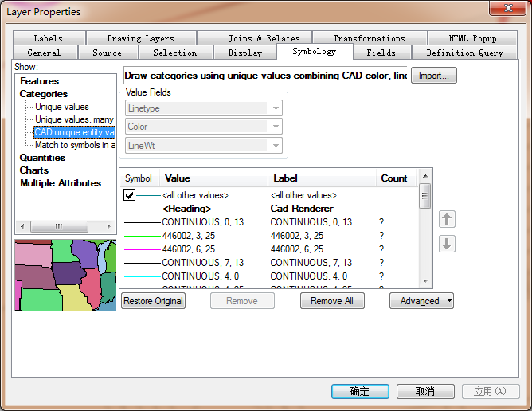Click the colored map preview thumbnail
Viewport: 532px width, 411px height.
pyautogui.click(x=65, y=275)
